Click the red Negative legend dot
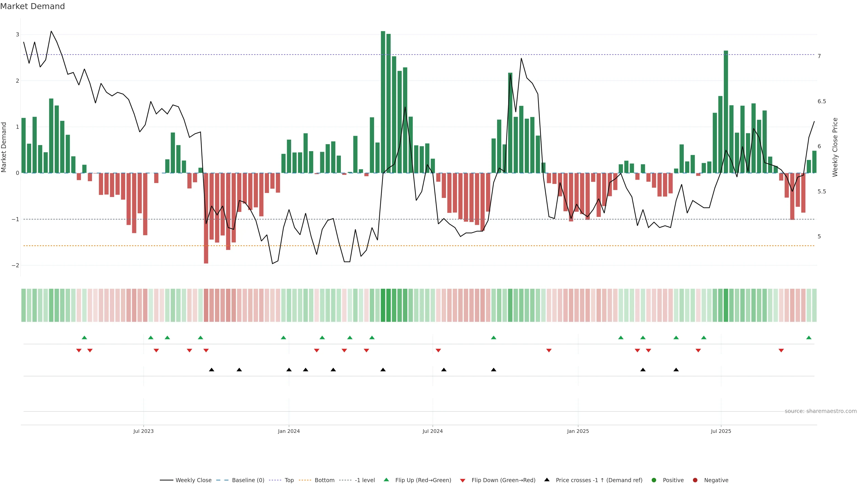 (x=695, y=480)
